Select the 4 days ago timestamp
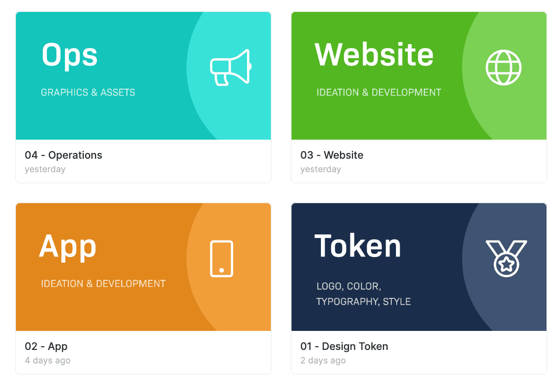 47,360
